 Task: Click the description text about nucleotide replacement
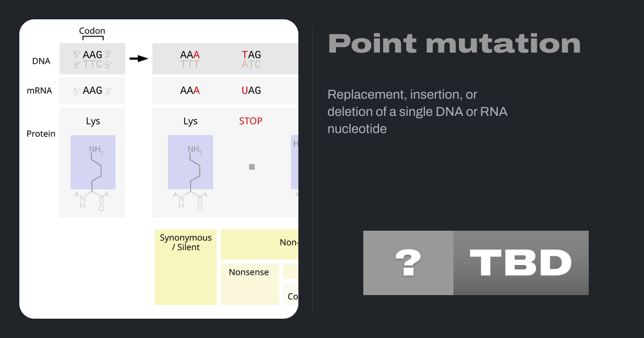(x=418, y=112)
